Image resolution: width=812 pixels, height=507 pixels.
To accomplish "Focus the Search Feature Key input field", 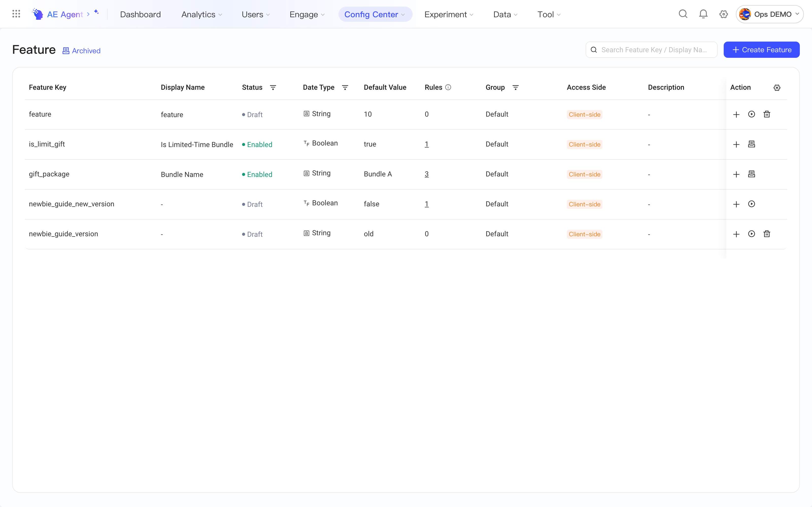I will pyautogui.click(x=651, y=50).
